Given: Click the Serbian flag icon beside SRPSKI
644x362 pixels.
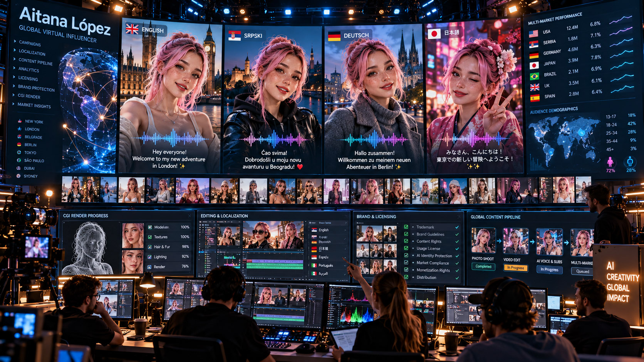Looking at the screenshot, I should tap(234, 36).
